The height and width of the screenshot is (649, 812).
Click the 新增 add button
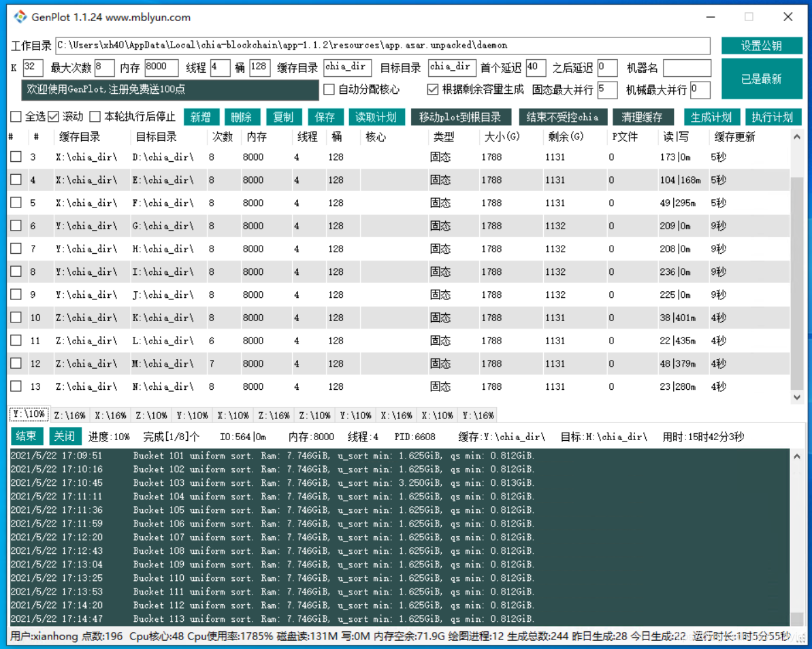coord(200,117)
